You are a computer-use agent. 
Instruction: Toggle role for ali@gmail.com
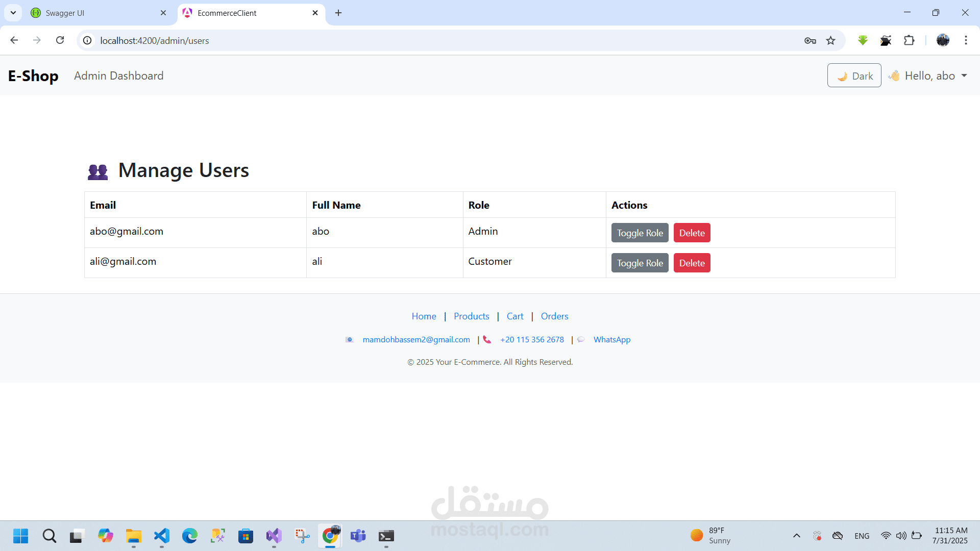[640, 263]
